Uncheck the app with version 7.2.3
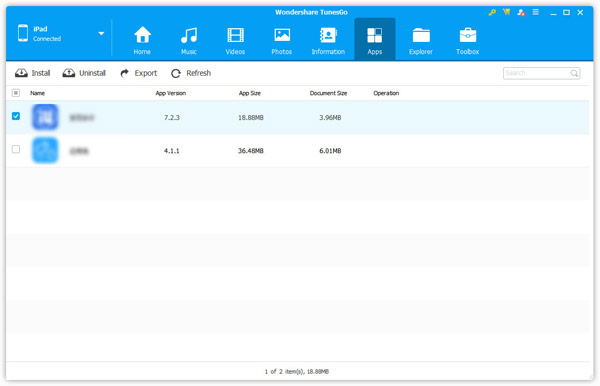The image size is (600, 386). pos(16,116)
